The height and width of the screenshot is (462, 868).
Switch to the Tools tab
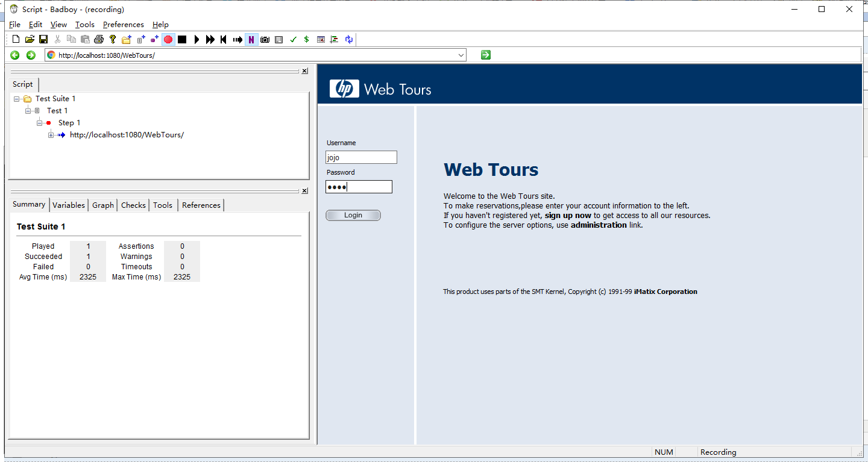[163, 205]
